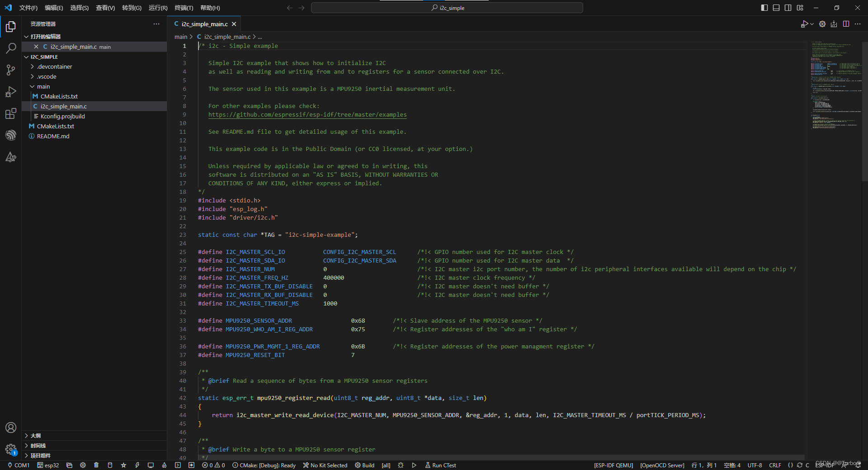
Task: Flash device with lightning icon
Action: coord(137,465)
